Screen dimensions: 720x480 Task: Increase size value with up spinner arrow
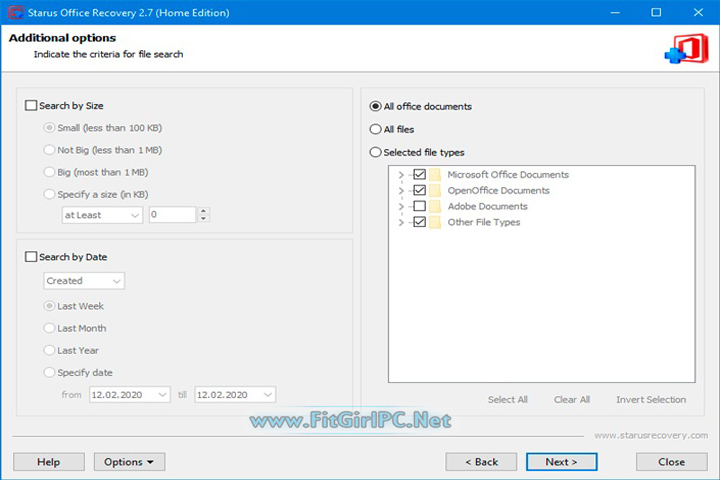pos(203,211)
